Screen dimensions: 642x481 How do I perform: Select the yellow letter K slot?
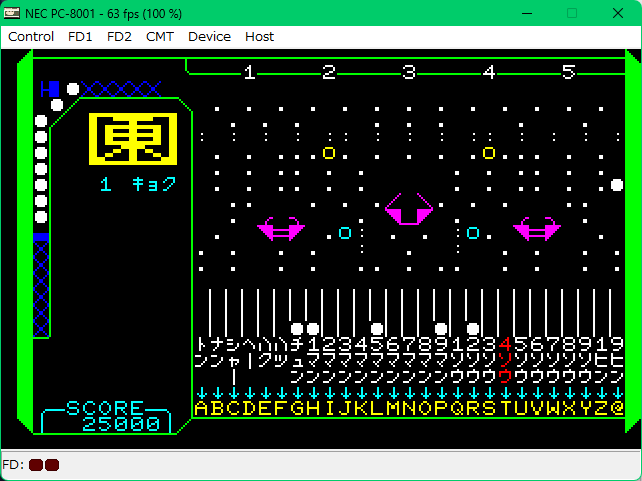361,409
